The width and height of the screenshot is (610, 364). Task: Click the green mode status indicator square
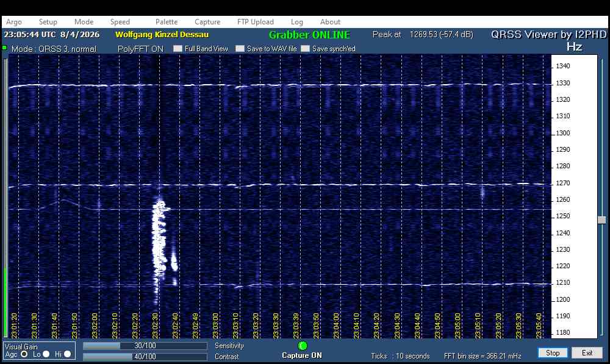click(x=4, y=48)
